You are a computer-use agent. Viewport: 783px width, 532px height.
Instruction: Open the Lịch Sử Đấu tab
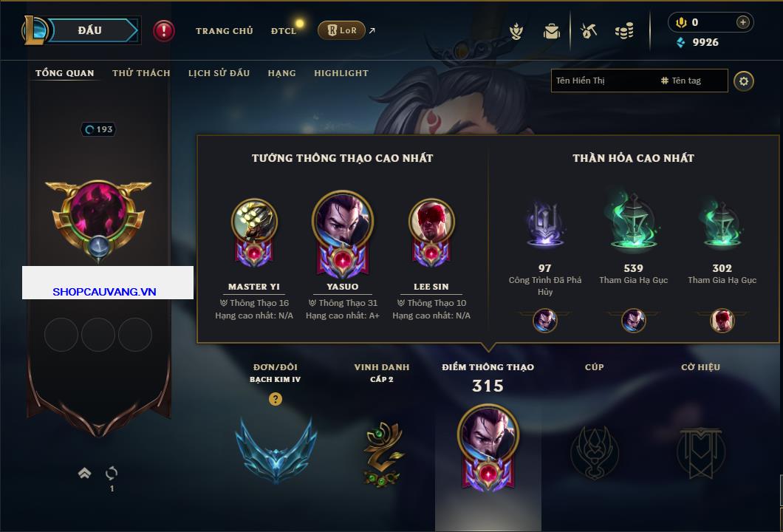point(219,73)
